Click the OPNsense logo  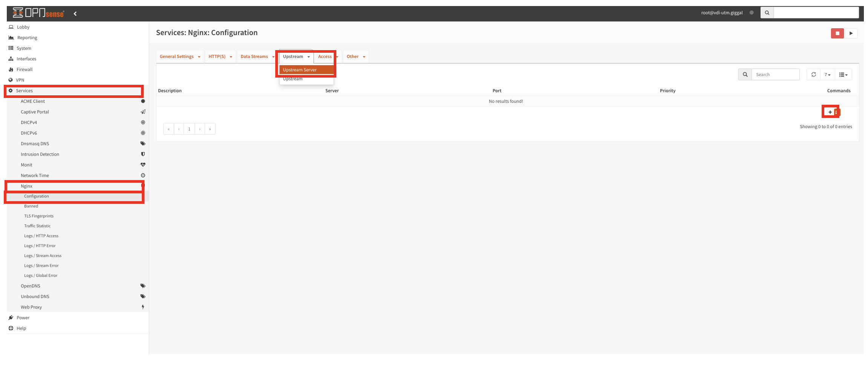pyautogui.click(x=38, y=13)
